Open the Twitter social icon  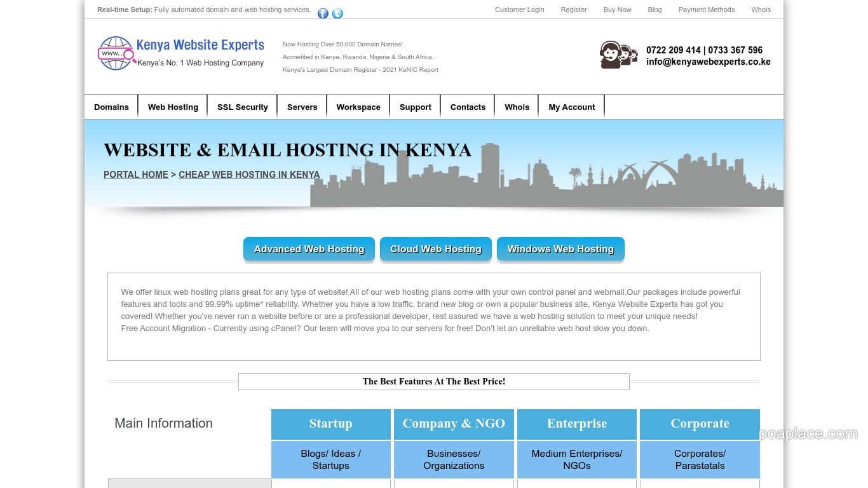tap(337, 13)
